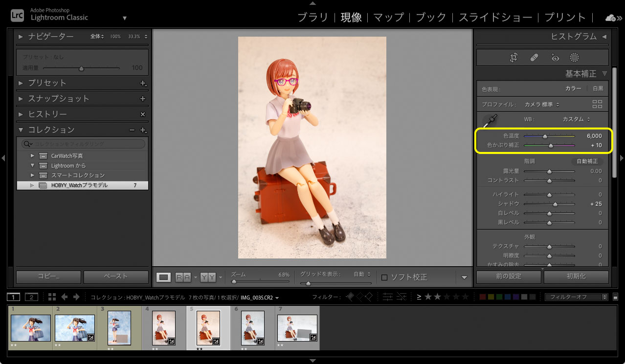Collapse the ナビゲーター panel
625x364 pixels.
[21, 37]
